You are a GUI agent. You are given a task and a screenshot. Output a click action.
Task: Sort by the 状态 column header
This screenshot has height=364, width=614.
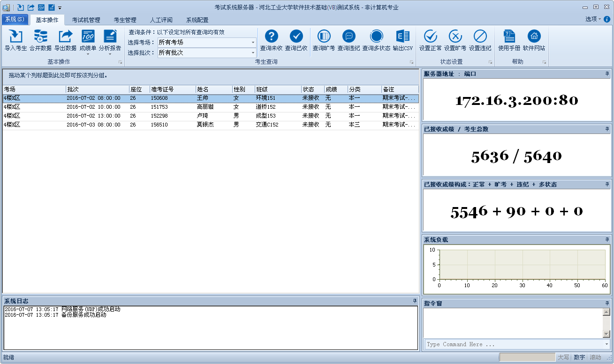pos(313,89)
